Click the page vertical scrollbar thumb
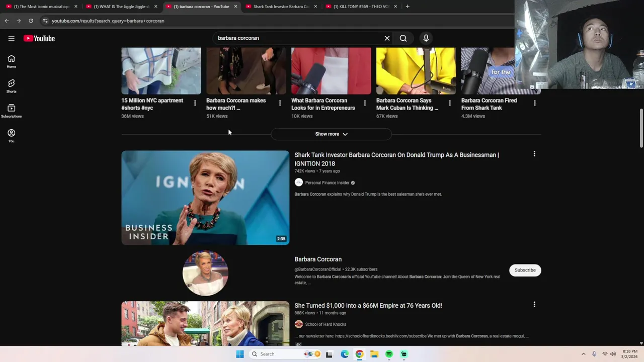 pos(641,128)
